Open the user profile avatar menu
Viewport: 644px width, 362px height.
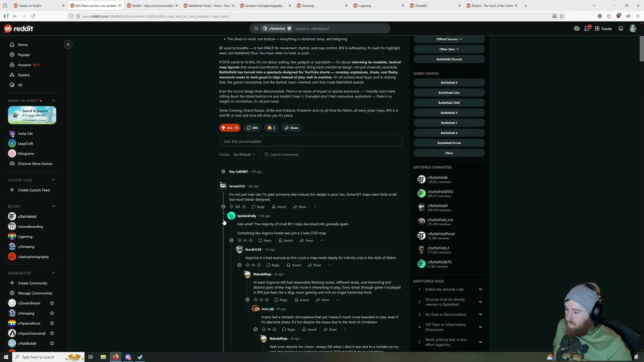click(x=633, y=29)
